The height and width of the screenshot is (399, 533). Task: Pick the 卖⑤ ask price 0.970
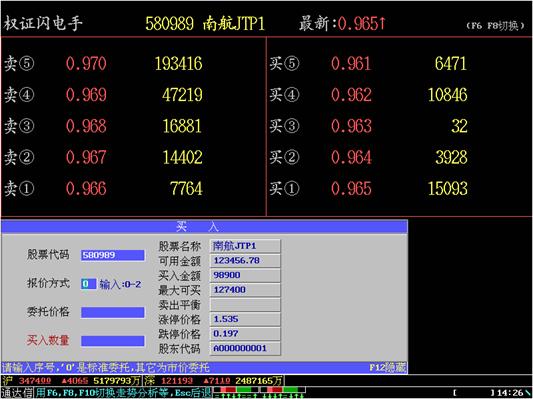point(86,64)
